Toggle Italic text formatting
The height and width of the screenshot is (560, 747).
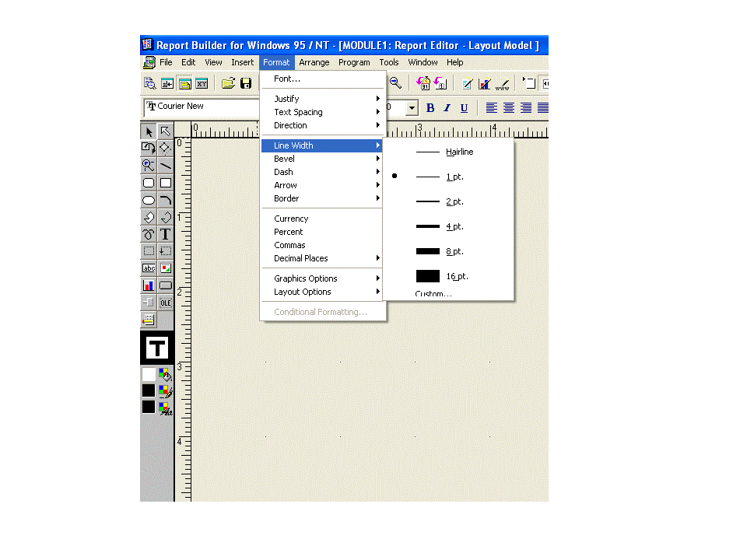(447, 108)
